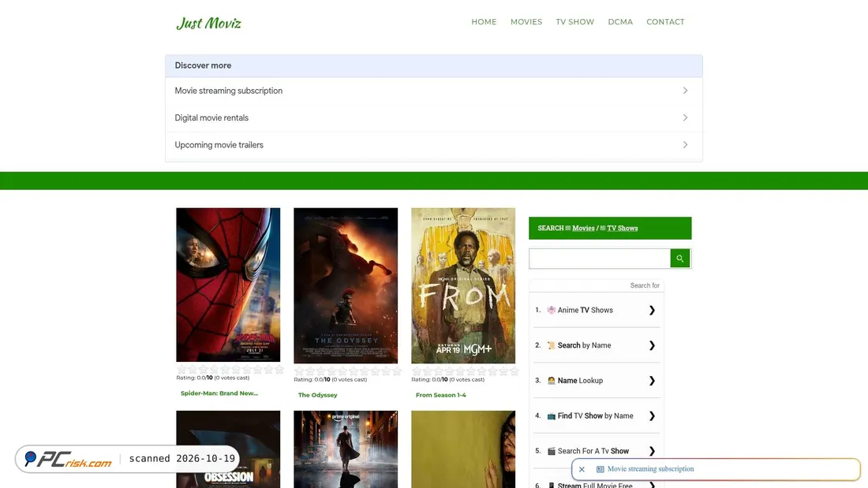868x488 pixels.
Task: Open the CONTACT page
Action: (665, 21)
